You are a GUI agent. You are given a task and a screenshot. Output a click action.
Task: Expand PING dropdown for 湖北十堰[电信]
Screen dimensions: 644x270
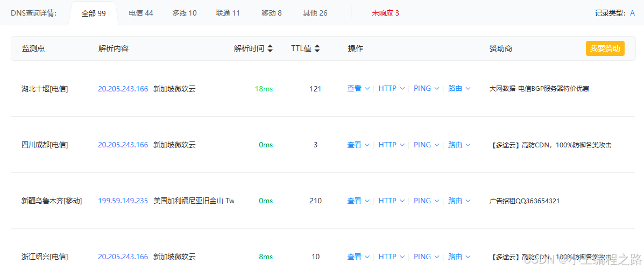(x=427, y=88)
